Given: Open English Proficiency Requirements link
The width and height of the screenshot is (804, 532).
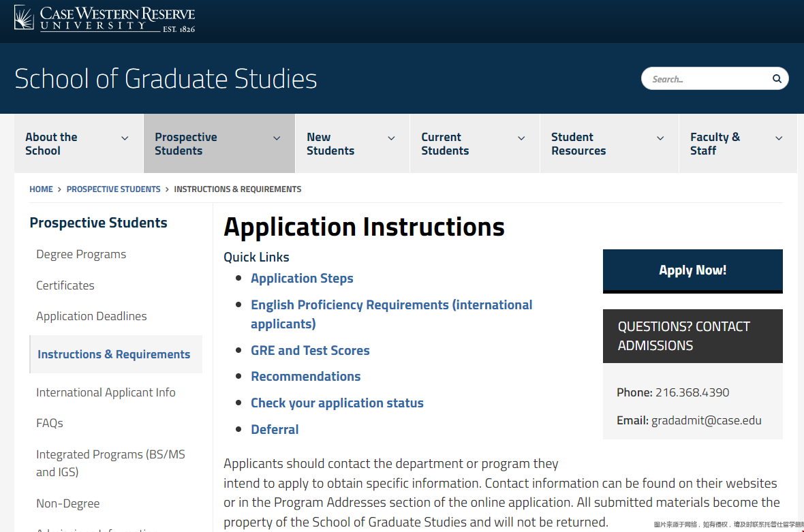Looking at the screenshot, I should [x=391, y=314].
